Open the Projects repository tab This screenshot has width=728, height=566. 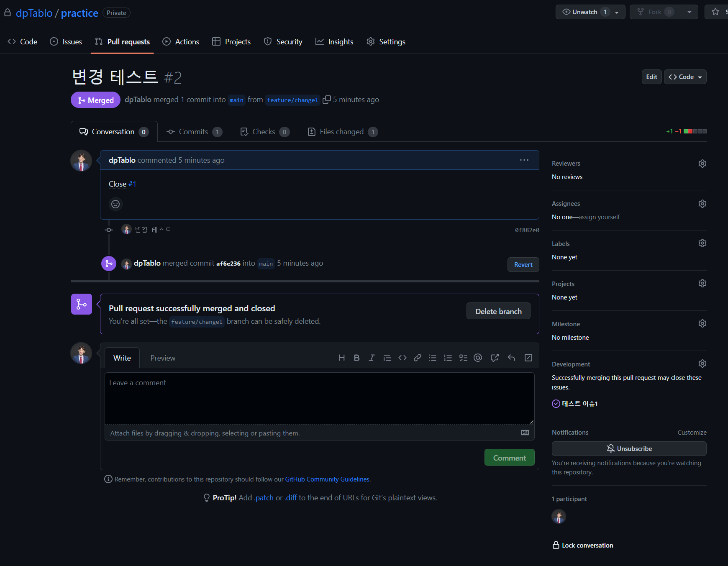pos(231,42)
